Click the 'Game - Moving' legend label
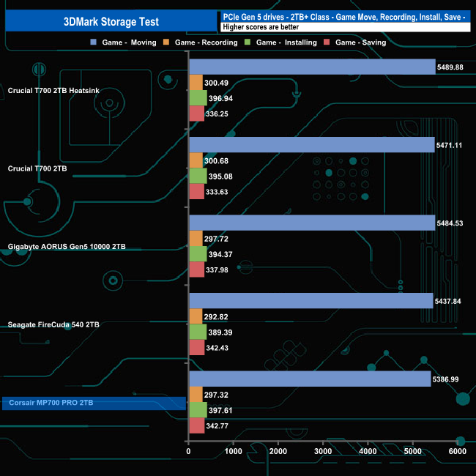 click(x=129, y=42)
